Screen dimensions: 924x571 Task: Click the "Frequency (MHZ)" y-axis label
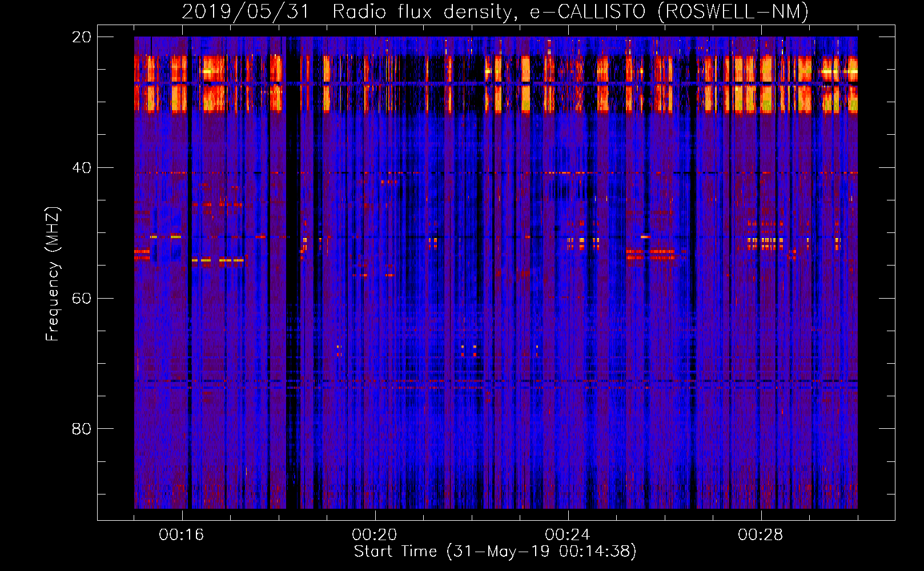click(x=53, y=274)
